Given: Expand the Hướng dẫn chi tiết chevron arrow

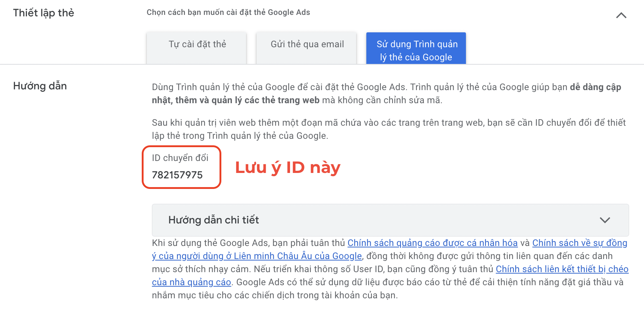Looking at the screenshot, I should click(x=605, y=220).
